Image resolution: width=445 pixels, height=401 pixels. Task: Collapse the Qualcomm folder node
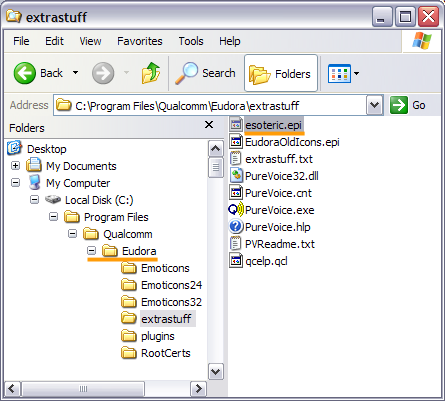click(x=72, y=233)
